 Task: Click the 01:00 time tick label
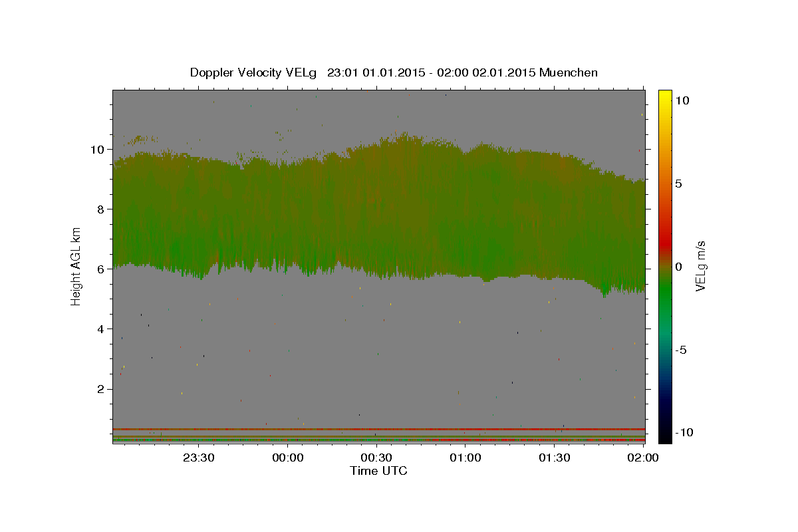point(465,458)
